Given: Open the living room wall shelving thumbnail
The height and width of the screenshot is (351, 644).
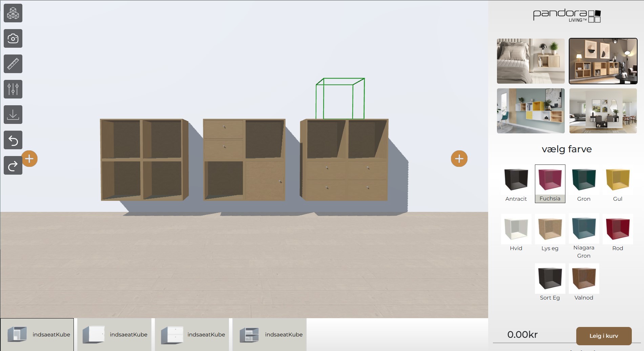Looking at the screenshot, I should pos(603,61).
